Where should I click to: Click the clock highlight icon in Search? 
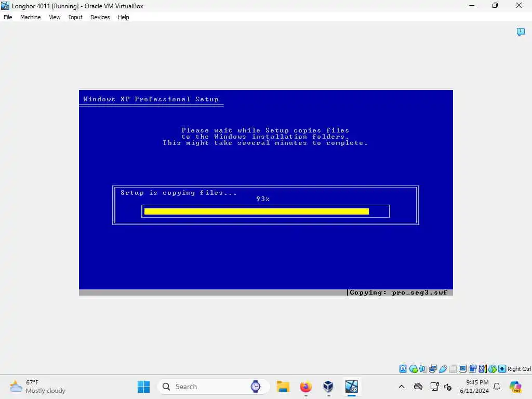pyautogui.click(x=256, y=387)
